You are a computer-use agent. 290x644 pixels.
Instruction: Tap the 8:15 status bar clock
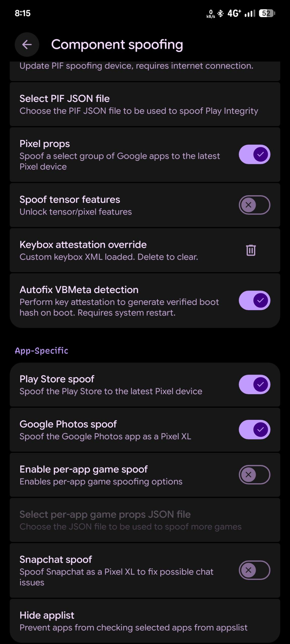click(23, 13)
